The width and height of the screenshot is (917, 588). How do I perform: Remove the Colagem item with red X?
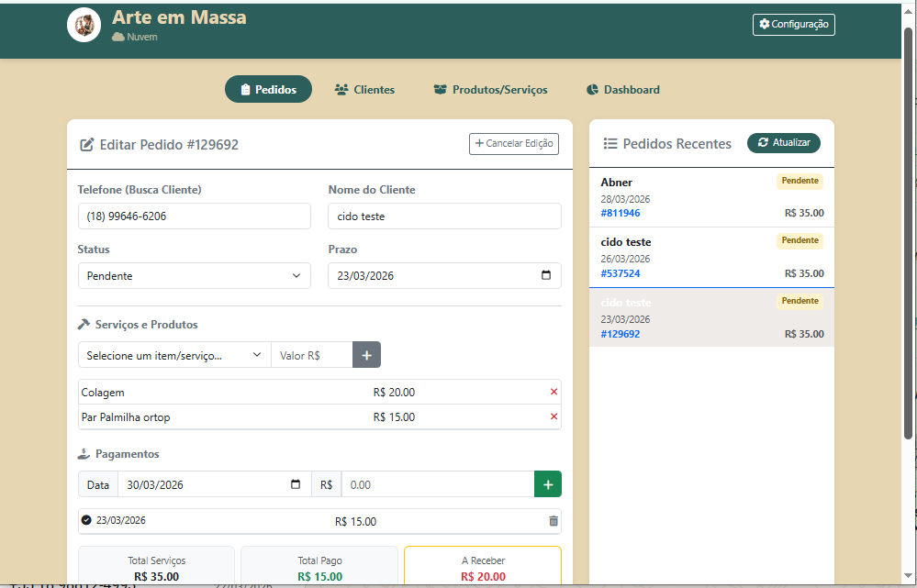point(554,392)
